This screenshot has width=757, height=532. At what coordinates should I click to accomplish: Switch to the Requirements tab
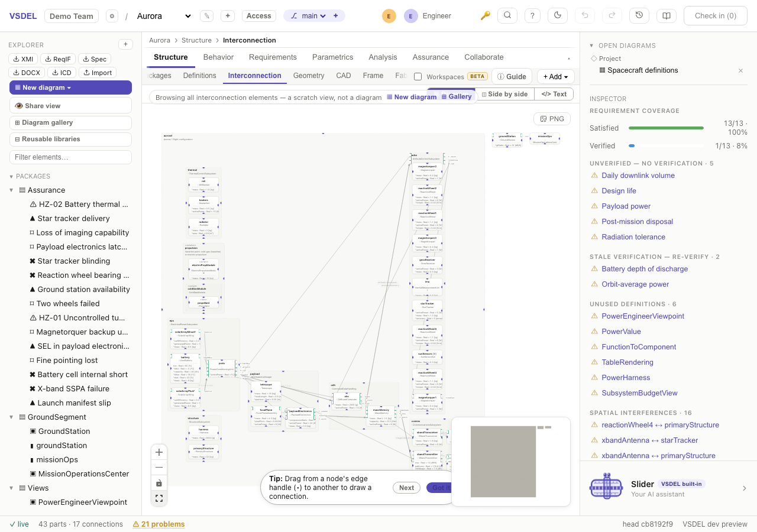click(273, 57)
